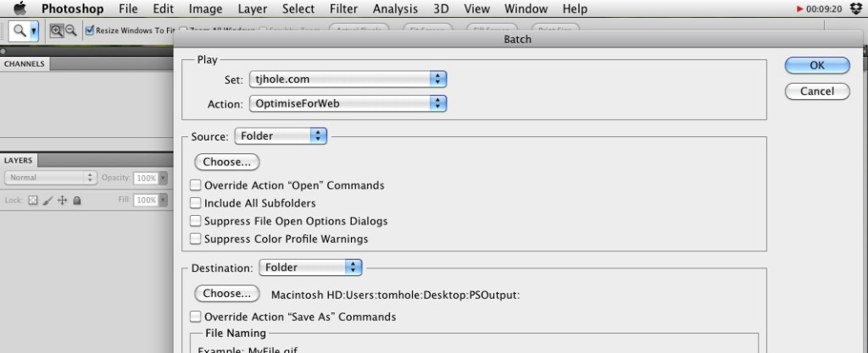Click the lock image pixels brush icon

[x=47, y=201]
